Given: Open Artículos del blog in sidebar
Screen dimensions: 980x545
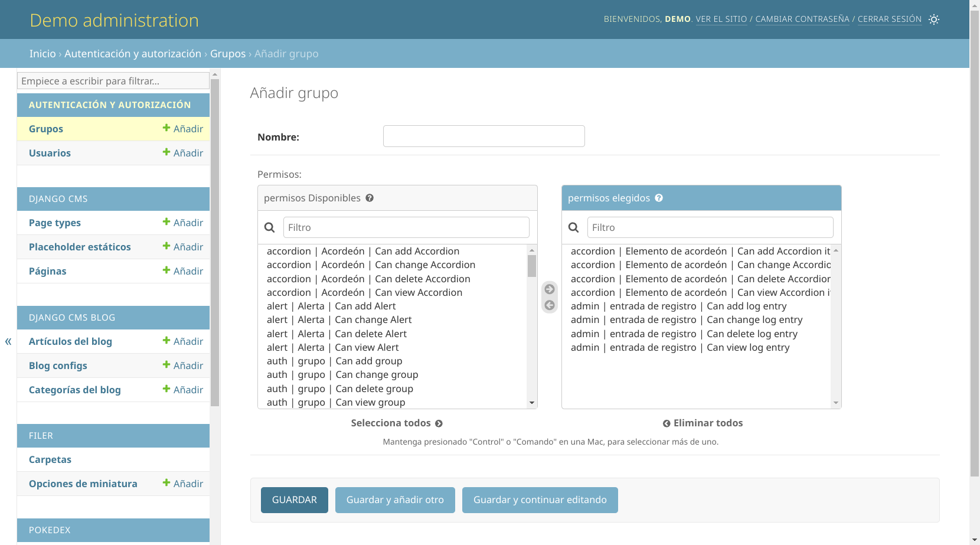Looking at the screenshot, I should [x=70, y=341].
